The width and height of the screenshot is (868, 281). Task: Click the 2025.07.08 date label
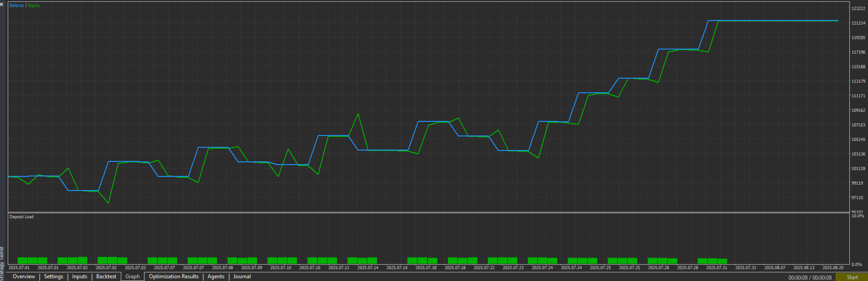(x=223, y=268)
